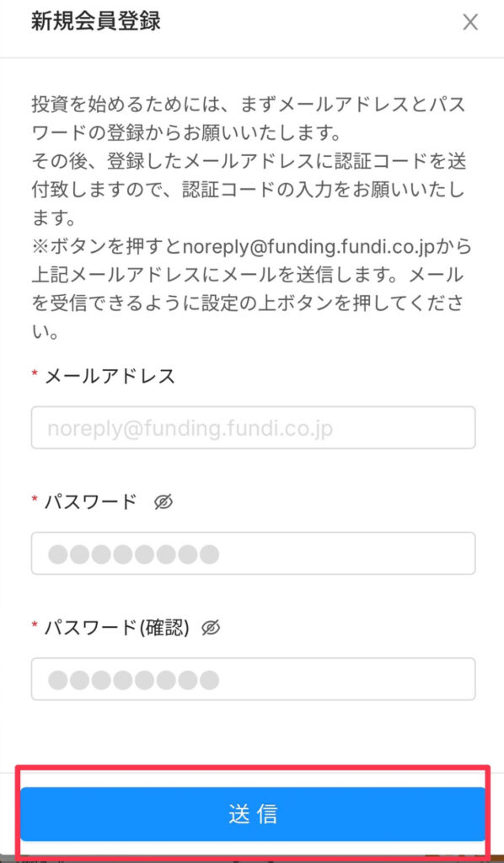
Task: Click the パスワード label text
Action: click(x=90, y=502)
